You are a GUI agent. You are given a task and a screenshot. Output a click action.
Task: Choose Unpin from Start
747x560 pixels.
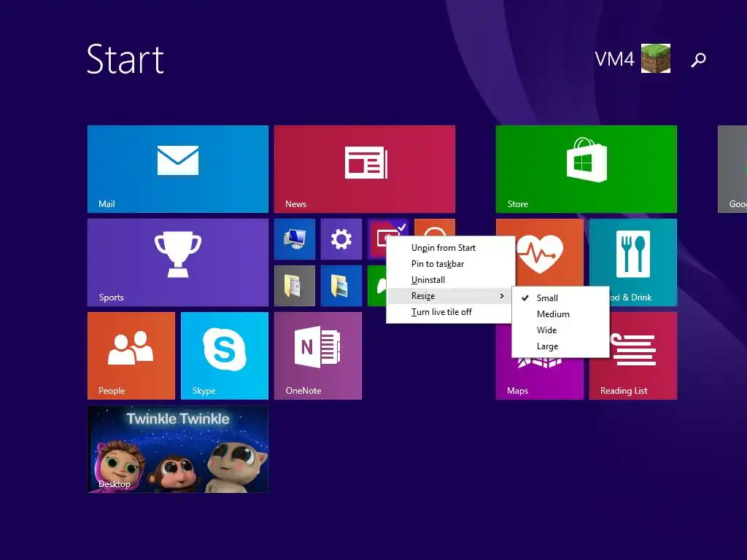(x=451, y=248)
